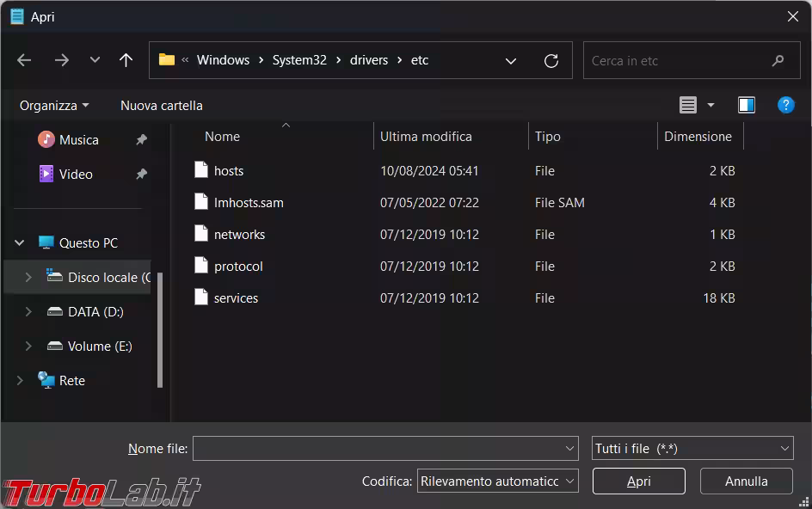
Task: Expand the DATA (D:) drive node
Action: point(28,312)
